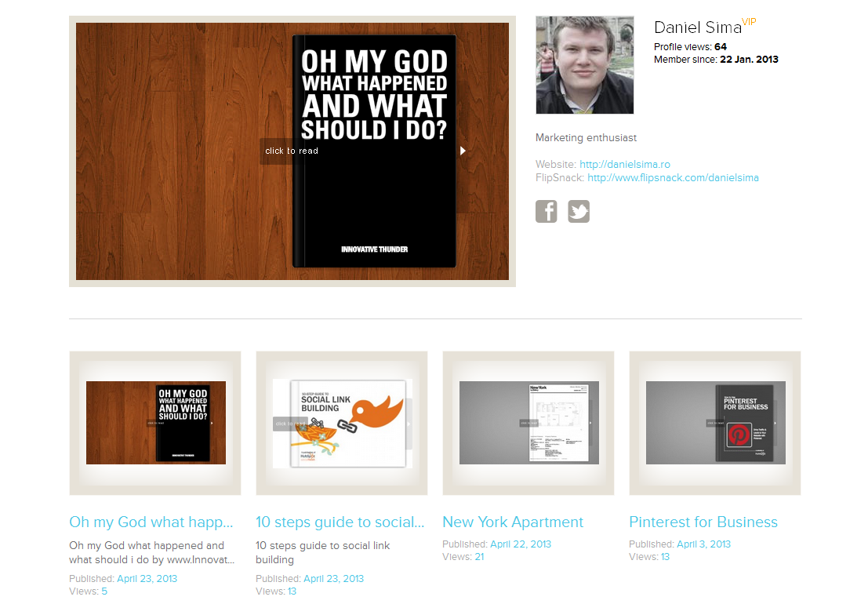Click the next-page arrow on featured flipbook
This screenshot has height=604, width=868.
pyautogui.click(x=463, y=151)
